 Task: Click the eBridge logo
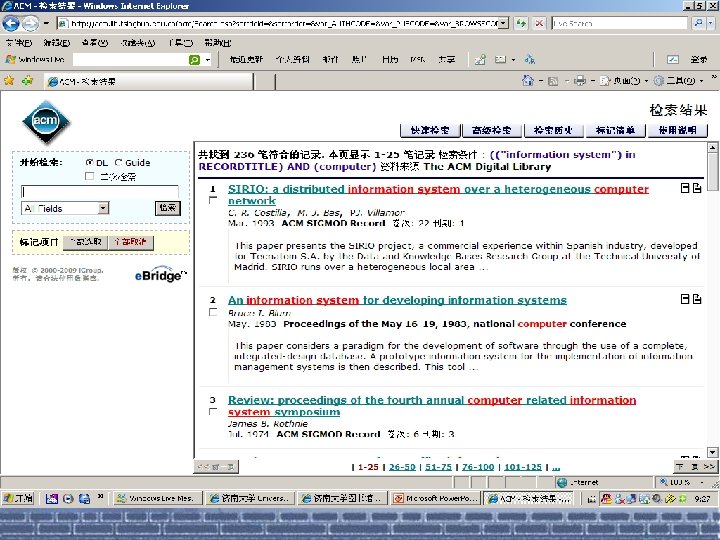[x=161, y=274]
